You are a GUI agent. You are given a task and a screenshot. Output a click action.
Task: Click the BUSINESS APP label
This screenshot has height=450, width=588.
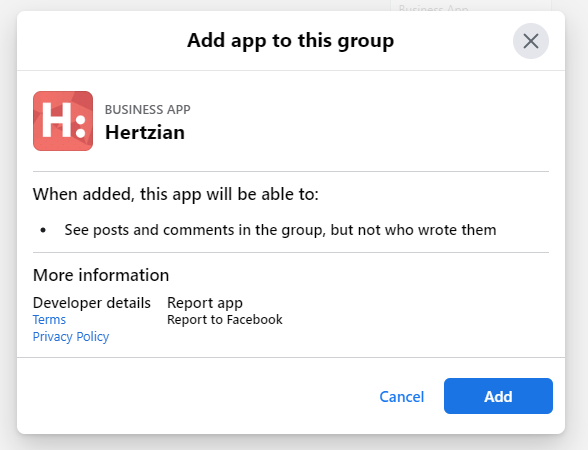[147, 110]
